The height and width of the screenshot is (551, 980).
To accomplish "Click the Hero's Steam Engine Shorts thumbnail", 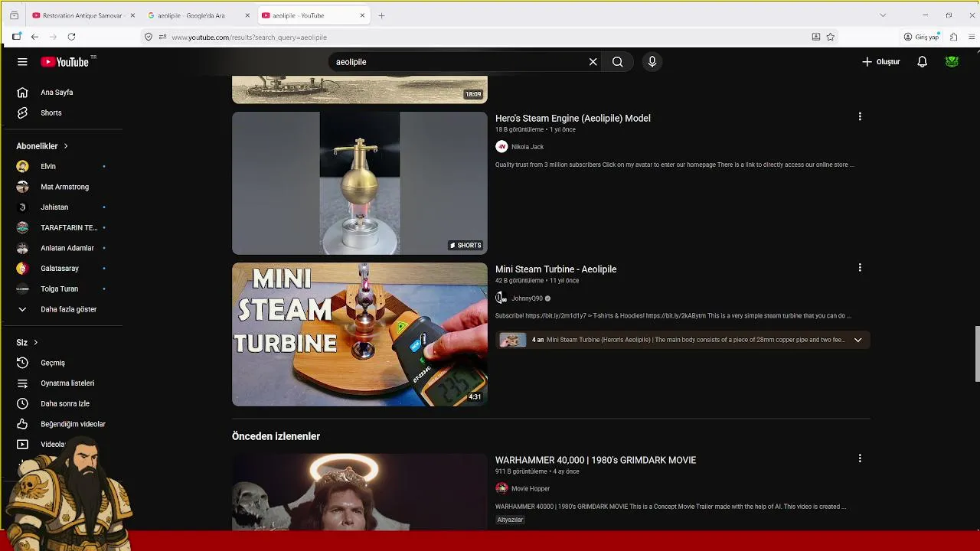I will pos(360,183).
